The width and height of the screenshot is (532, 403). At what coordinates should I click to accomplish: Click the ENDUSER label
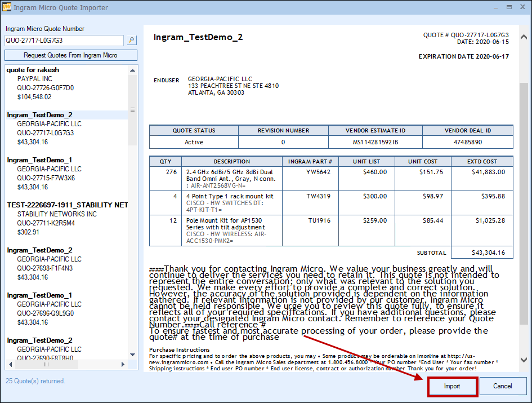(x=166, y=80)
